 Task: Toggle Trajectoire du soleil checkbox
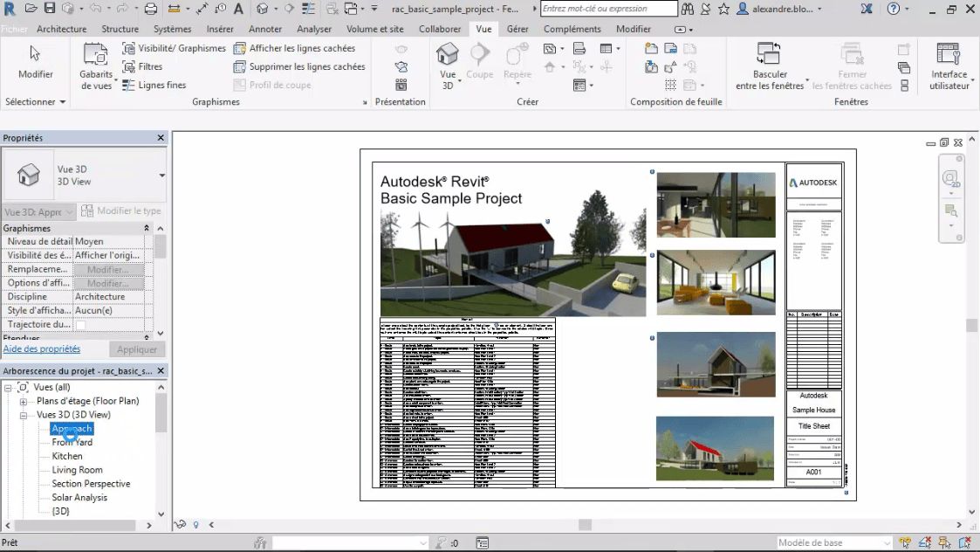click(x=80, y=325)
